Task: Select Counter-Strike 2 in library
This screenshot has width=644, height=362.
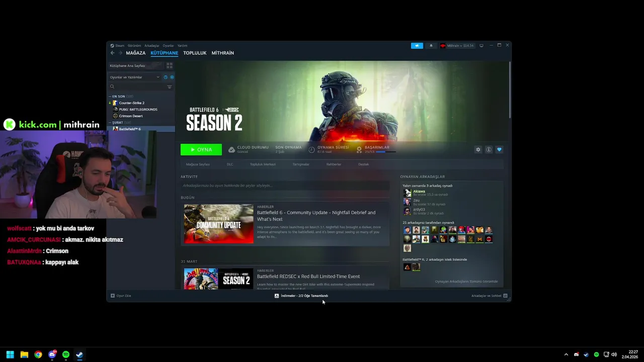Action: 131,103
